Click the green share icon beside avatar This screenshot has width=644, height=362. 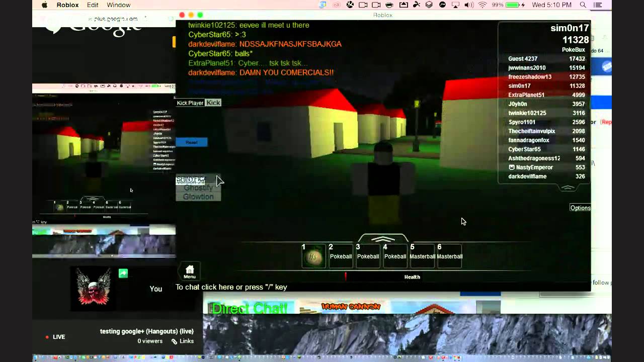123,273
